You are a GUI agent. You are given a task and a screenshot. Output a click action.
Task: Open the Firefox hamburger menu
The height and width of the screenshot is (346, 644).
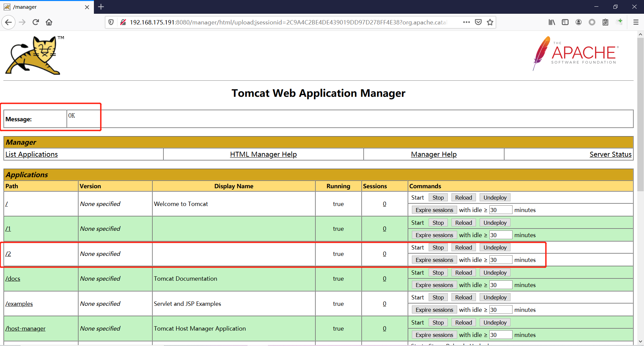(636, 22)
